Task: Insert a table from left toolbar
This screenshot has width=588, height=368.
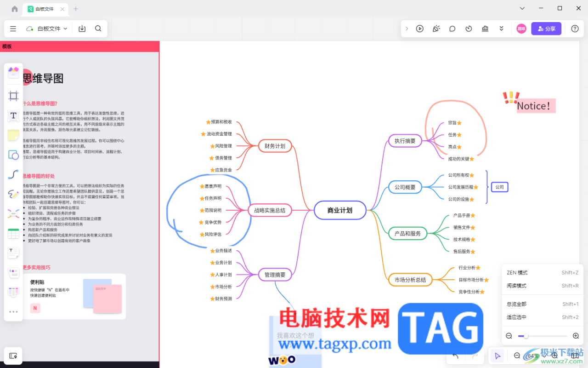Action: 13,233
